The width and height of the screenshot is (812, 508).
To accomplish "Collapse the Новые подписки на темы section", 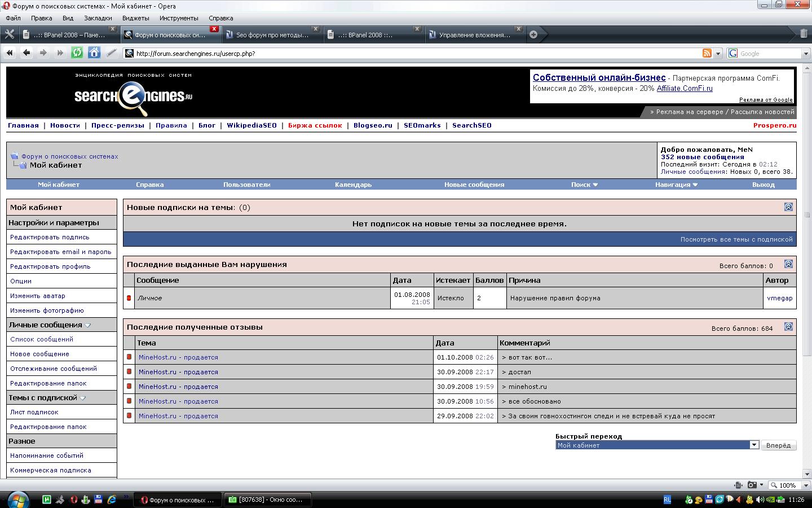I will [x=788, y=207].
